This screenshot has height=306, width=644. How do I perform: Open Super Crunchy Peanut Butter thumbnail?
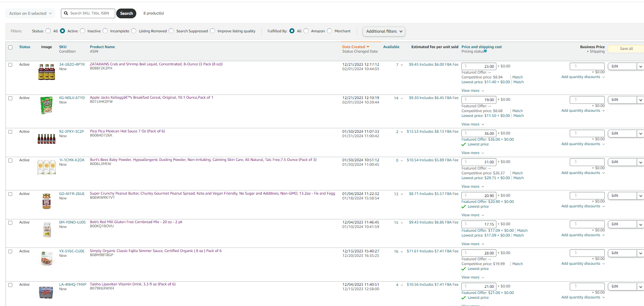pos(46,201)
